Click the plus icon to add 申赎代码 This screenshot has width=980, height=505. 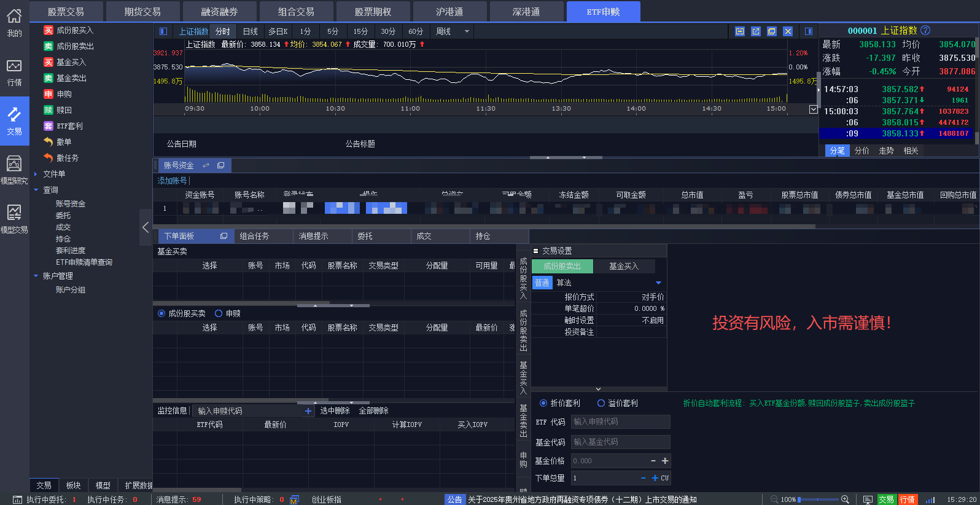click(308, 411)
